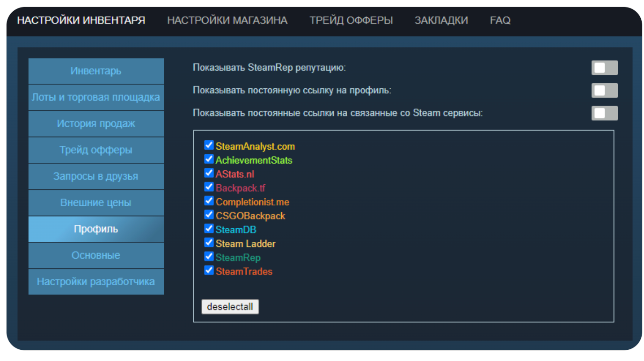Toggle Показывать SteamRep репутацию switch
This screenshot has height=361, width=644.
coord(605,68)
